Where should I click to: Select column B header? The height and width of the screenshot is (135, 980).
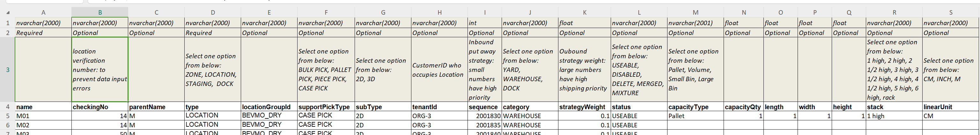coord(100,12)
